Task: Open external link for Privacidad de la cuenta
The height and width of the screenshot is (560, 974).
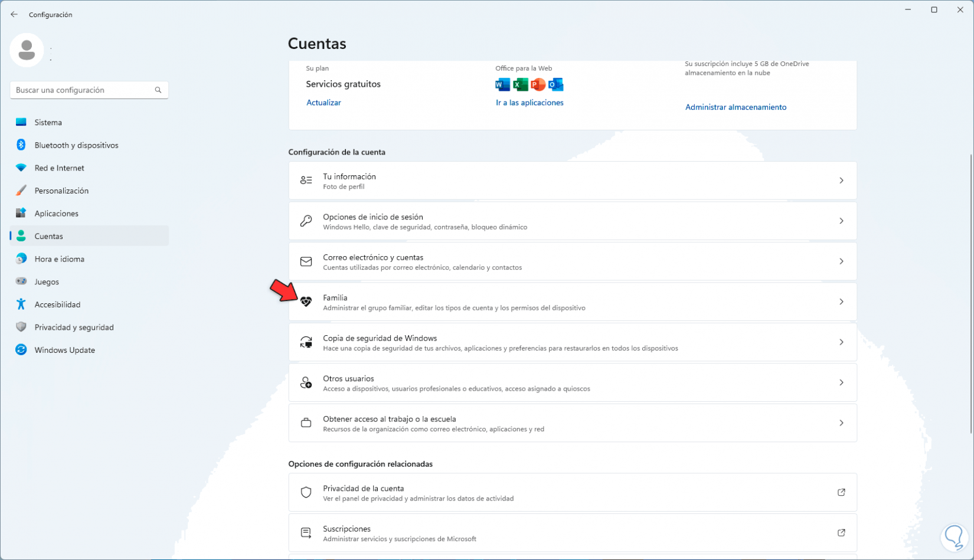Action: pos(841,492)
